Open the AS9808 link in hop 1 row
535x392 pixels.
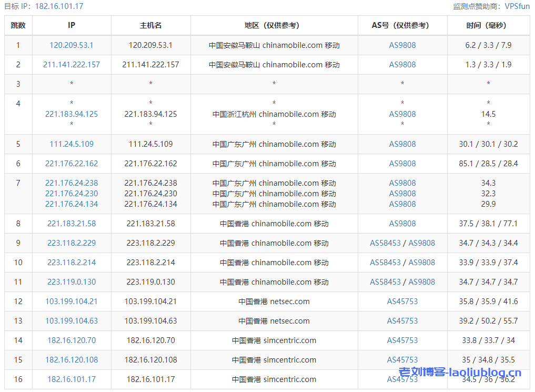(x=402, y=45)
